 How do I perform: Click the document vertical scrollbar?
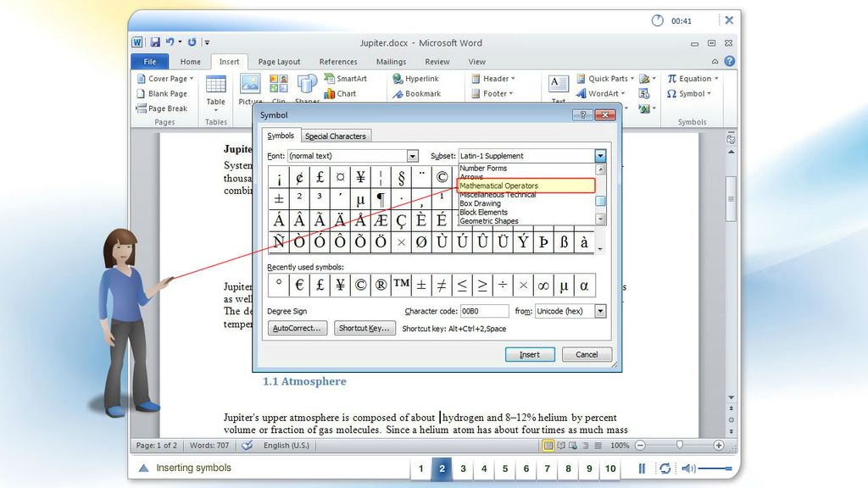[732, 199]
